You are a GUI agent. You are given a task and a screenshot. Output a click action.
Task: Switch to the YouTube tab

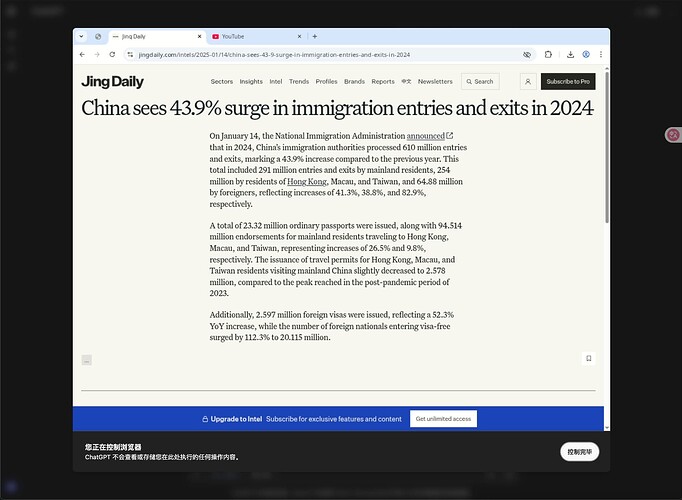257,37
